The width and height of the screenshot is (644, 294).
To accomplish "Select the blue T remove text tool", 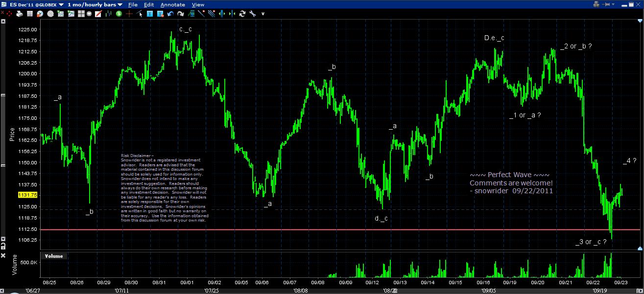I will tap(160, 14).
